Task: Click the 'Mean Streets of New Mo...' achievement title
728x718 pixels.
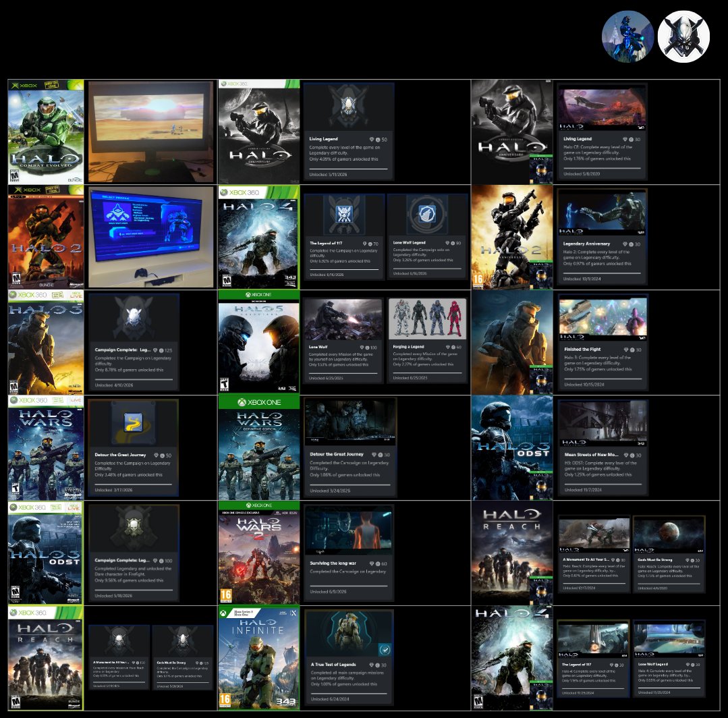Action: coord(591,455)
